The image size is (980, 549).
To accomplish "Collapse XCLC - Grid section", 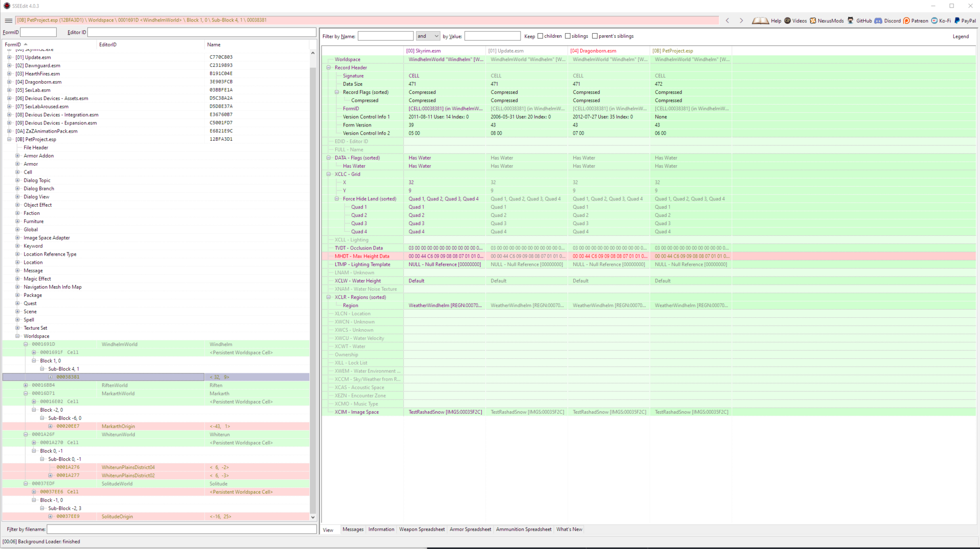I will pos(329,174).
